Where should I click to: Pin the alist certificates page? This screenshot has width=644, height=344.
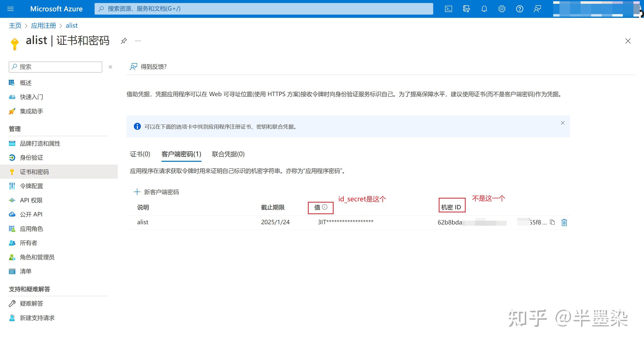(x=124, y=41)
